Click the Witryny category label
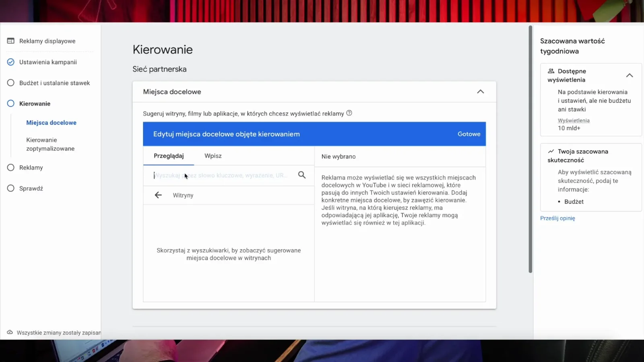This screenshot has width=644, height=362. (x=183, y=195)
